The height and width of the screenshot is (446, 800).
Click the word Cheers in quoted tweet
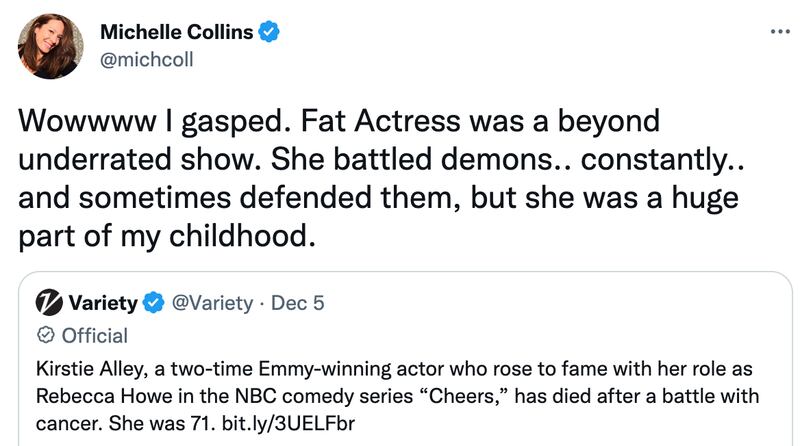[x=464, y=396]
